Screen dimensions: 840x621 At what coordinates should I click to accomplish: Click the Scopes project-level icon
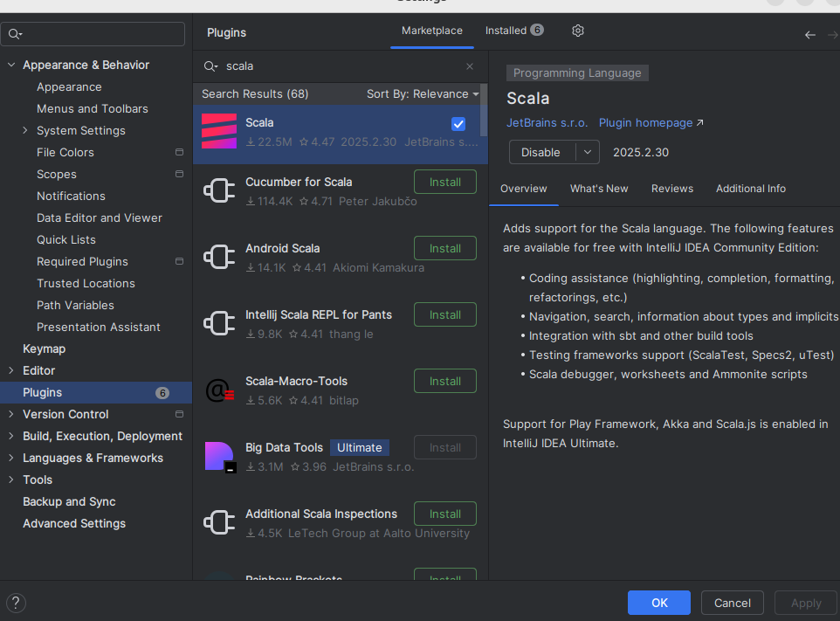click(x=180, y=174)
